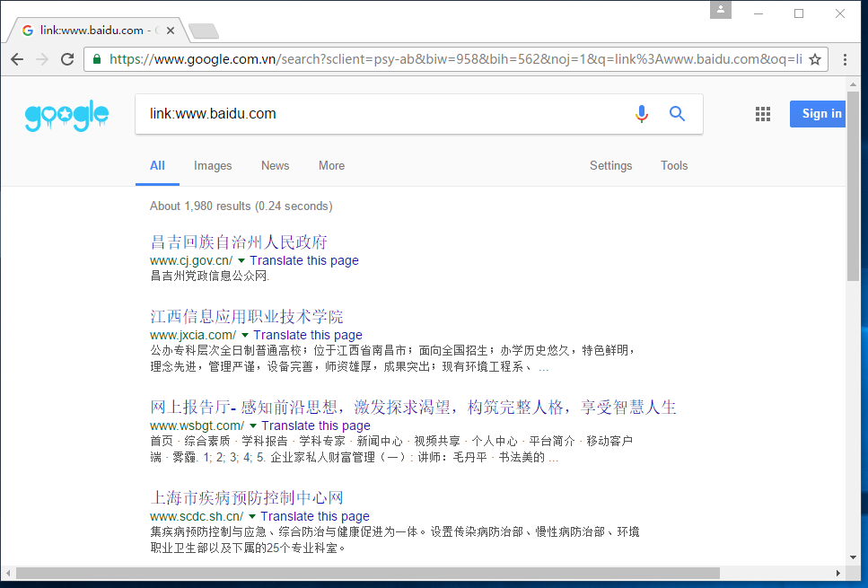This screenshot has height=588, width=868.
Task: Open the Chrome three-dot menu
Action: (845, 59)
